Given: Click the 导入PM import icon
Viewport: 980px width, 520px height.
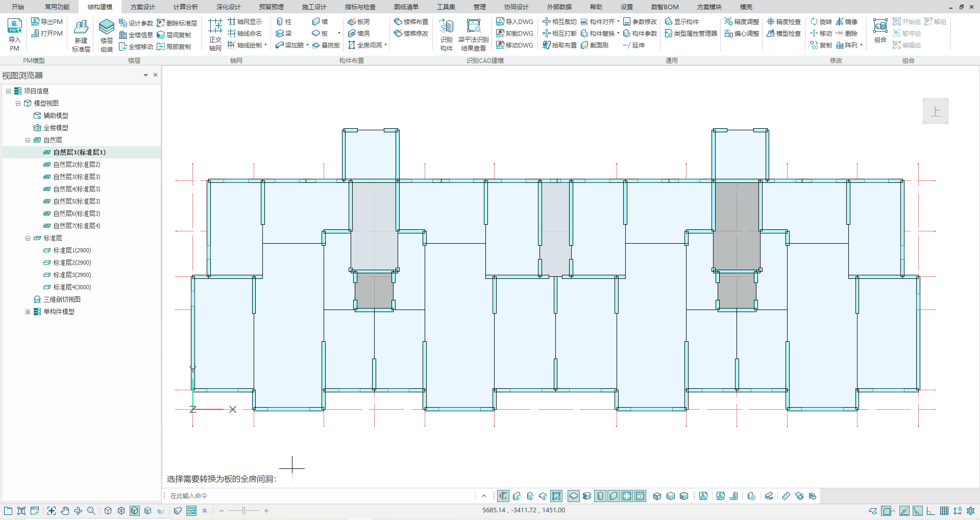Looking at the screenshot, I should [x=14, y=34].
